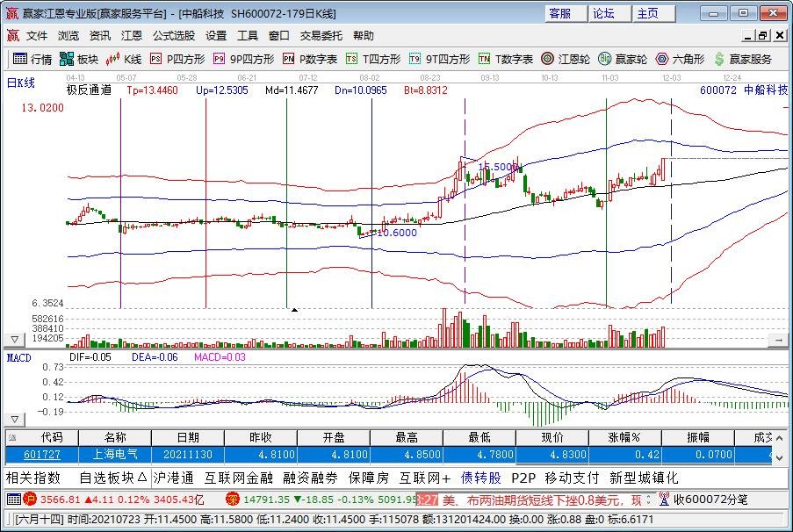Image resolution: width=793 pixels, height=532 pixels.
Task: Click the 主页 button in title bar
Action: click(653, 13)
